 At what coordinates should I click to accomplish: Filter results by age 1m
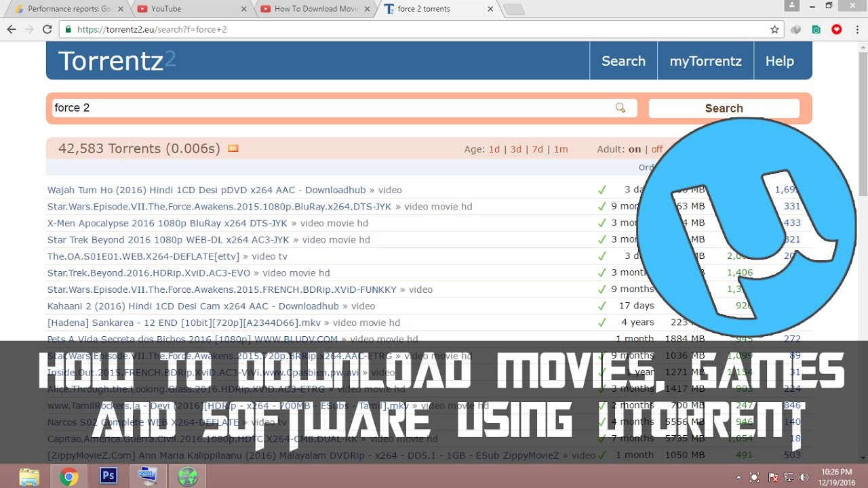coord(561,149)
